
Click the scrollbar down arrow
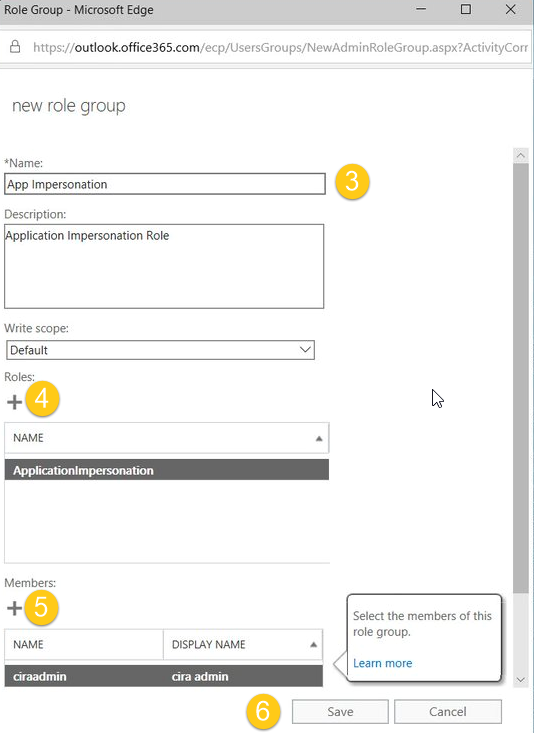tap(521, 680)
